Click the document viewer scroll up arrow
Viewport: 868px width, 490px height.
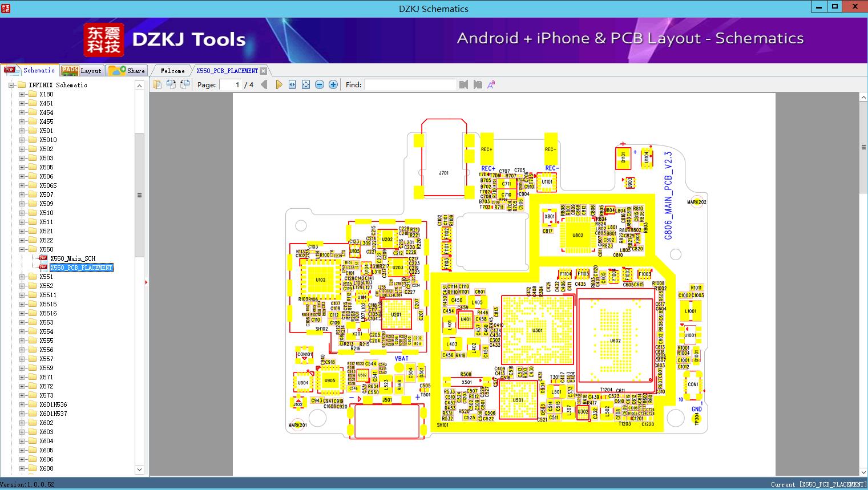[x=863, y=98]
